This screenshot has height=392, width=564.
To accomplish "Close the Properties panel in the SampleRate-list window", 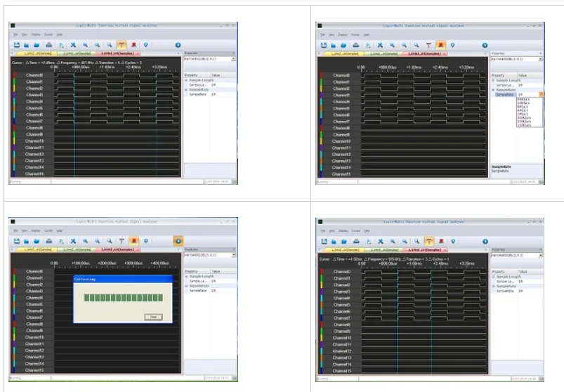I will 541,53.
